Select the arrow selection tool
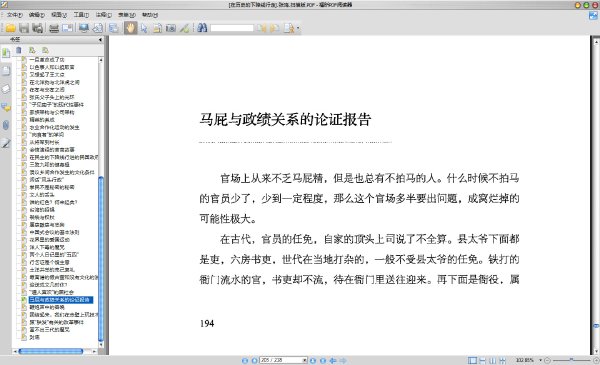The image size is (600, 365). 144,28
